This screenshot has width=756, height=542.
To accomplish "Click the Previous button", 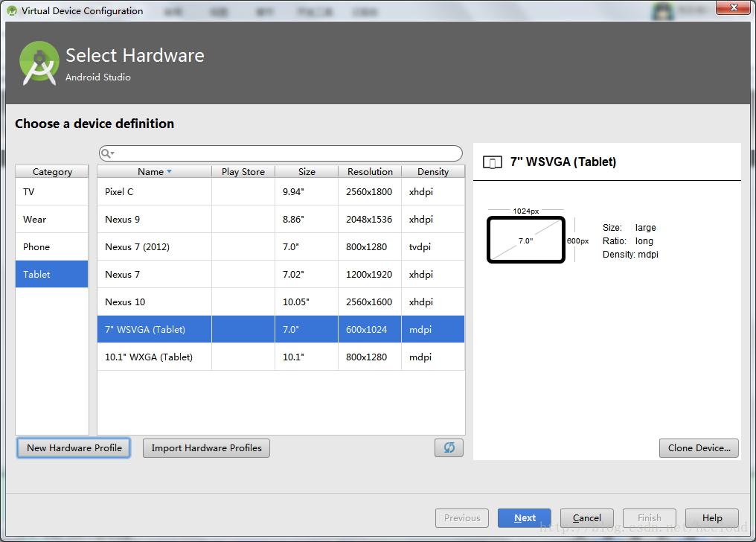I will pyautogui.click(x=462, y=518).
